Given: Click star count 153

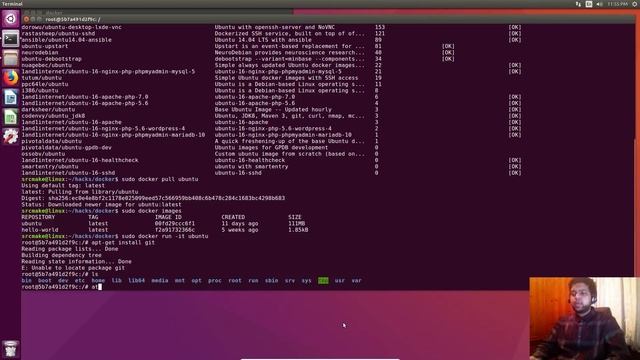Looking at the screenshot, I should point(380,27).
